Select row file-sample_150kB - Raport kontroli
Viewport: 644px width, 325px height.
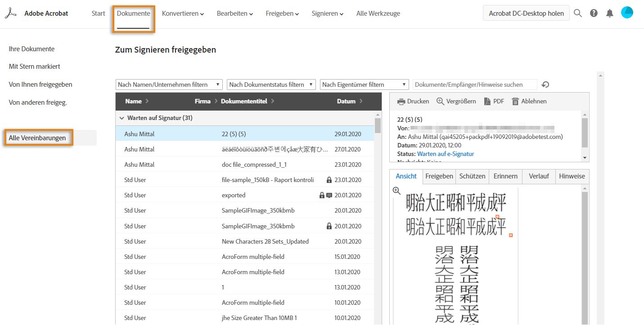click(x=245, y=180)
